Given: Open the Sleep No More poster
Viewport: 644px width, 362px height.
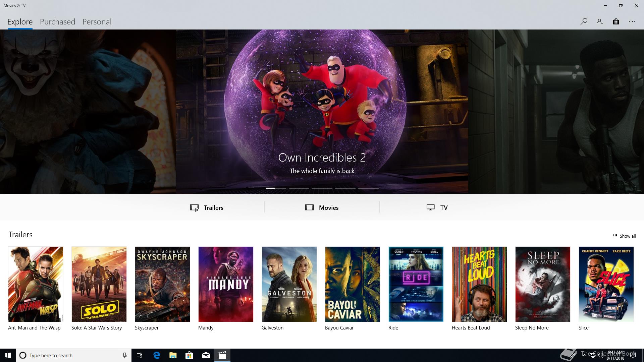Looking at the screenshot, I should pos(543,284).
